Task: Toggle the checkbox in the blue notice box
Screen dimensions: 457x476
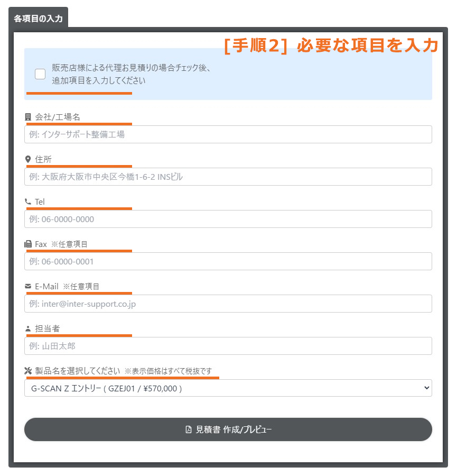Action: (x=40, y=74)
